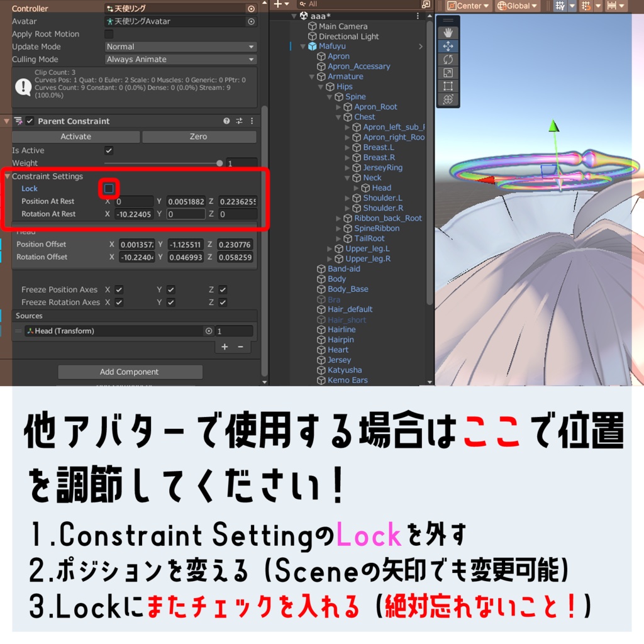Collapse the Parent Constraint component
This screenshot has height=644, width=644.
click(6, 121)
